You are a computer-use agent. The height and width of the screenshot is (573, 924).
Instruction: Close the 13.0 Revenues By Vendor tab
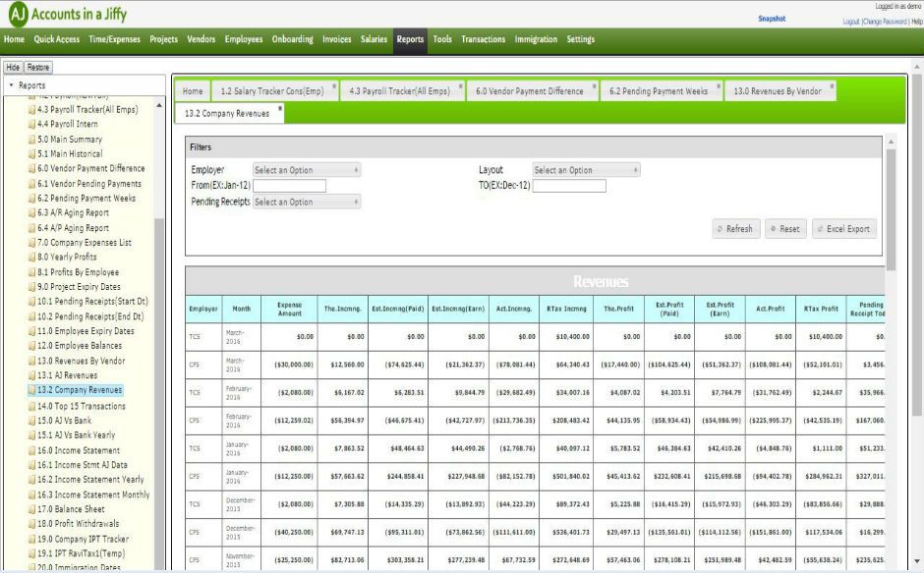[x=832, y=86]
